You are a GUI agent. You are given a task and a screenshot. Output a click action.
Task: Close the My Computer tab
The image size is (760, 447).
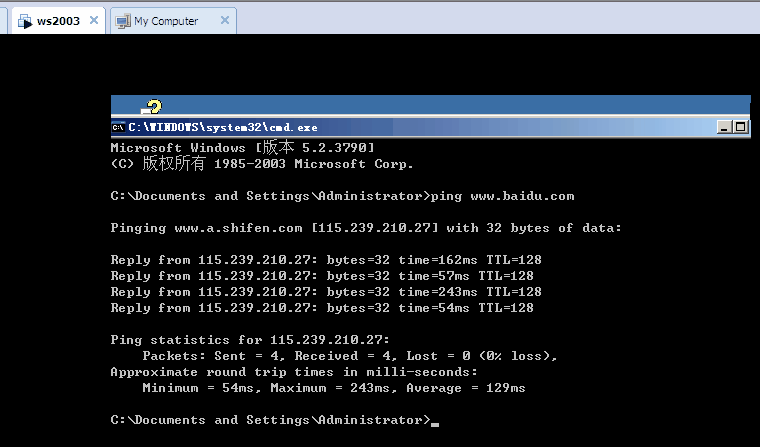point(225,20)
